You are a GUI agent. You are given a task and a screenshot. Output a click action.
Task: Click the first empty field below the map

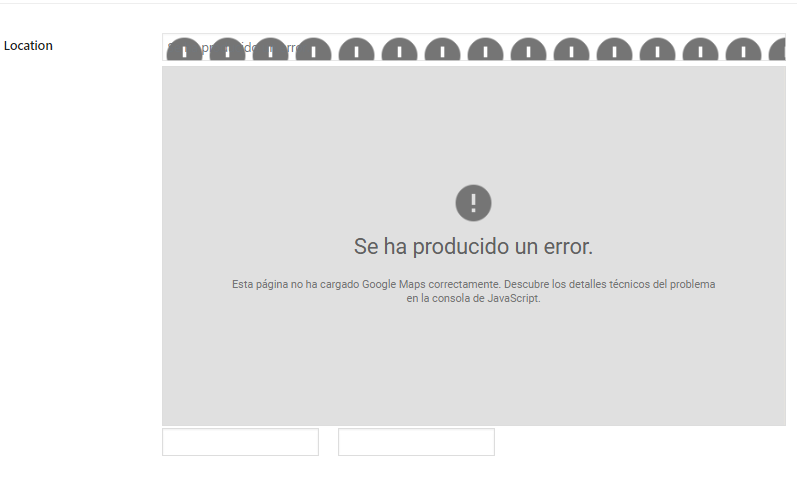(240, 442)
